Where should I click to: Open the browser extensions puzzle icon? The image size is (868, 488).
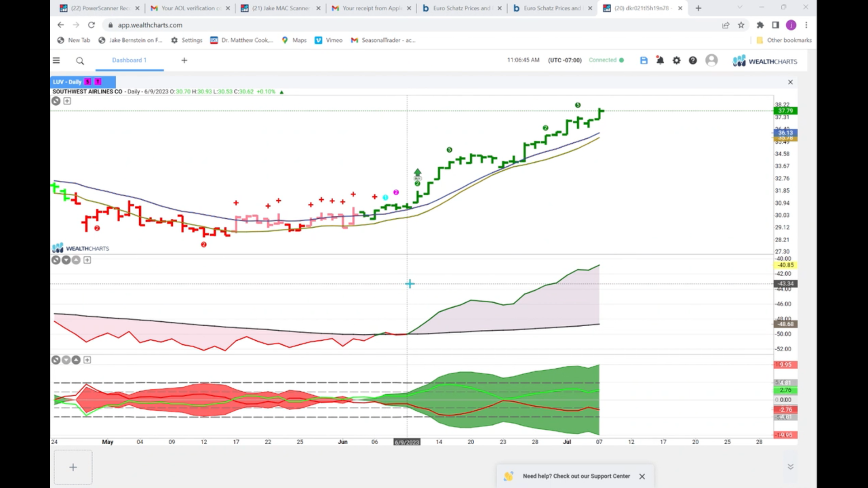(x=760, y=25)
